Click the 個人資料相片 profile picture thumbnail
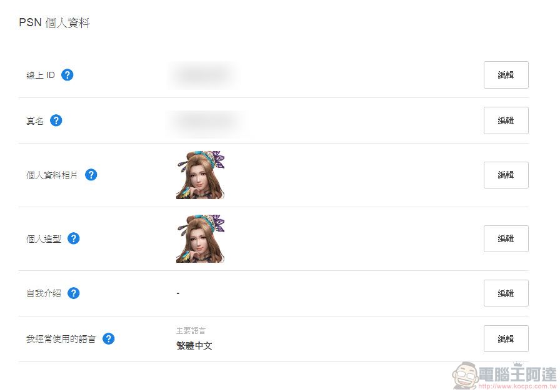The width and height of the screenshot is (560, 392). click(200, 175)
